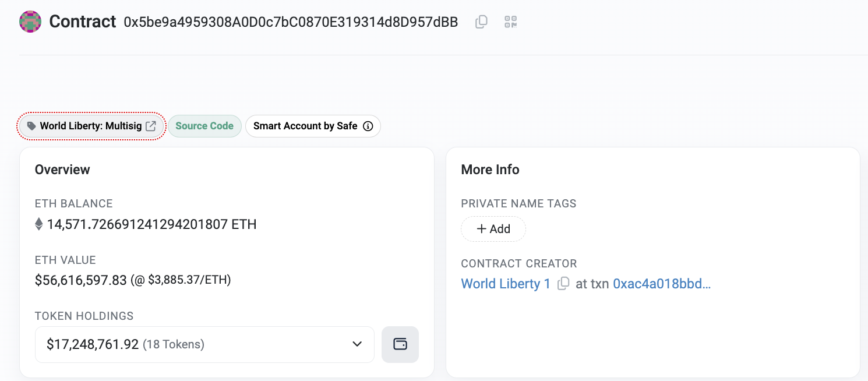Click the Contract page title
The width and height of the screenshot is (868, 381).
(x=83, y=22)
